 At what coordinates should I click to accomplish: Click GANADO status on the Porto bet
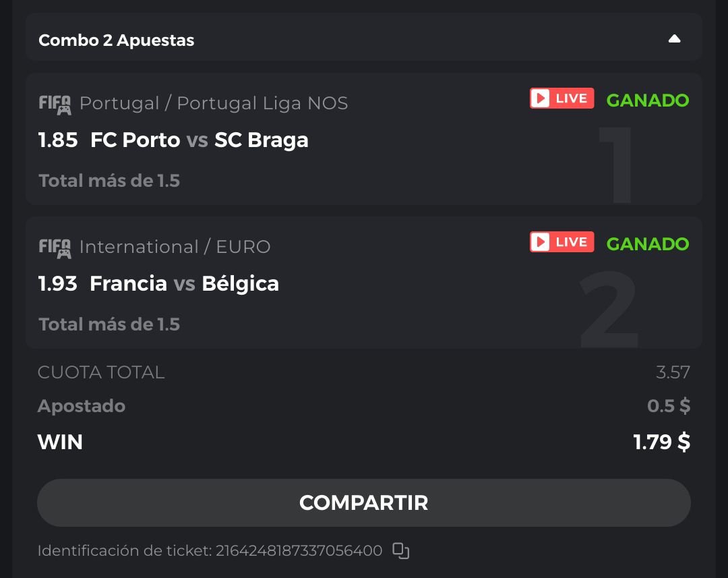[647, 100]
